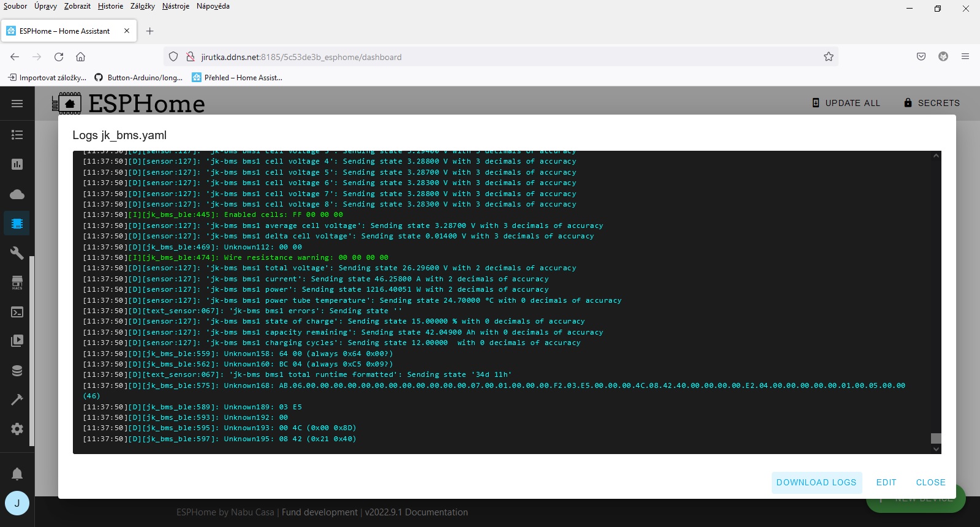This screenshot has width=980, height=527.
Task: Open the overview list icon in sidebar
Action: tap(17, 135)
